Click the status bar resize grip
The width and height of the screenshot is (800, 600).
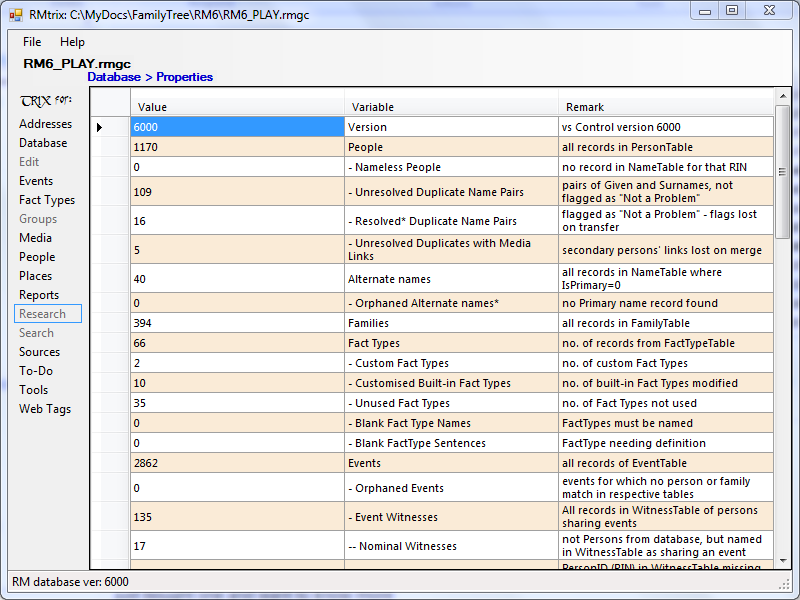784,583
